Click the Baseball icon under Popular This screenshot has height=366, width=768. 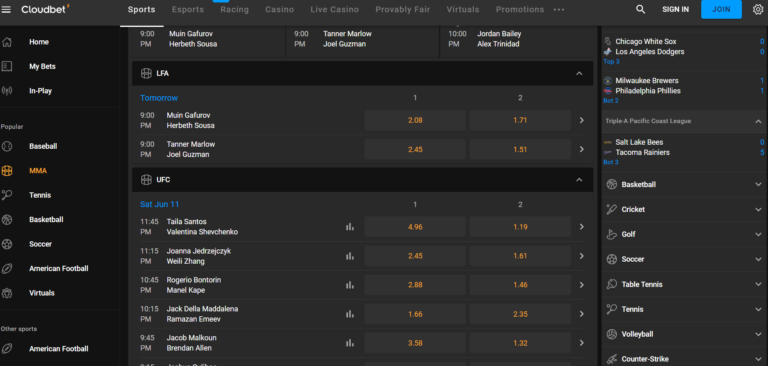coord(7,146)
